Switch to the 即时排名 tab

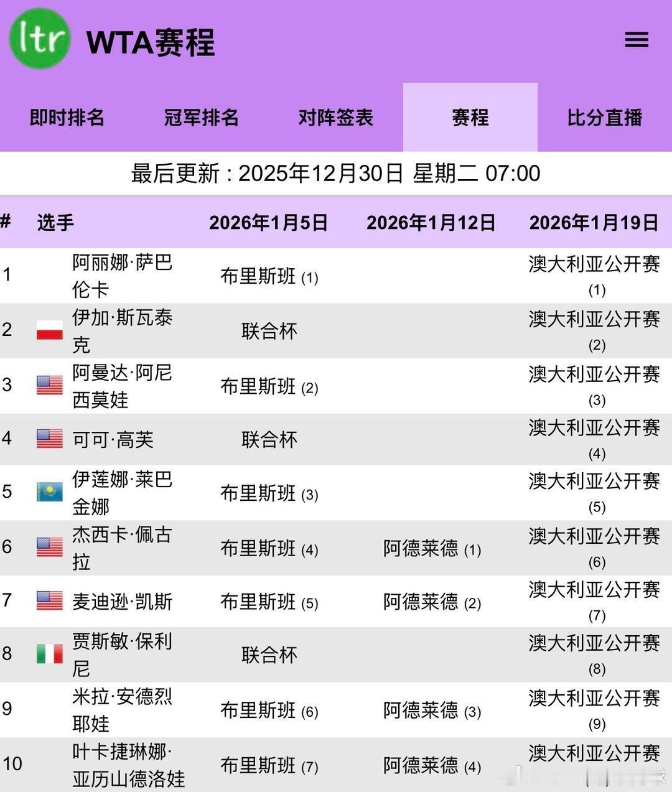coord(67,117)
